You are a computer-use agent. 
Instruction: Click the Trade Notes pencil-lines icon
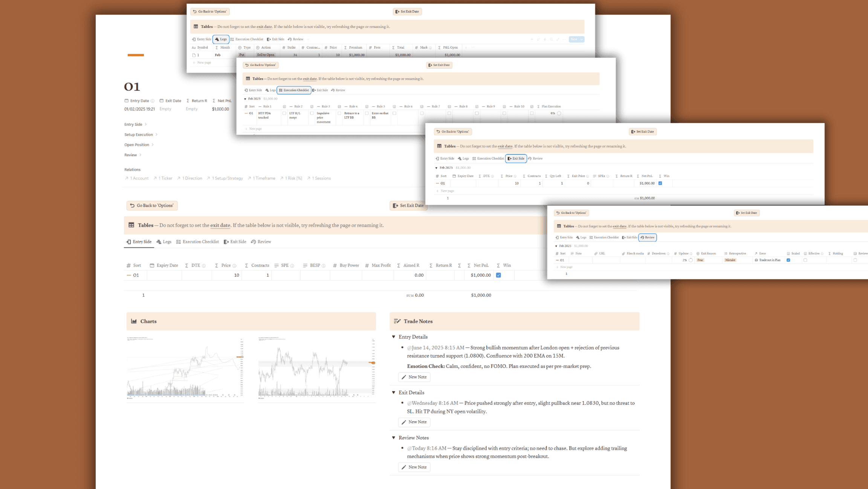coord(397,321)
